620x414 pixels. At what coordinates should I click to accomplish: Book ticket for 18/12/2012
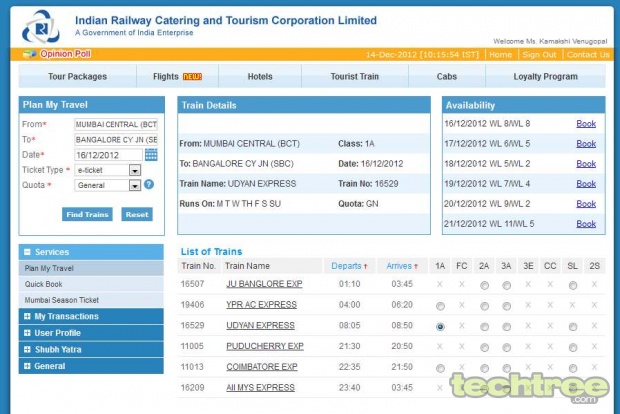tap(586, 164)
